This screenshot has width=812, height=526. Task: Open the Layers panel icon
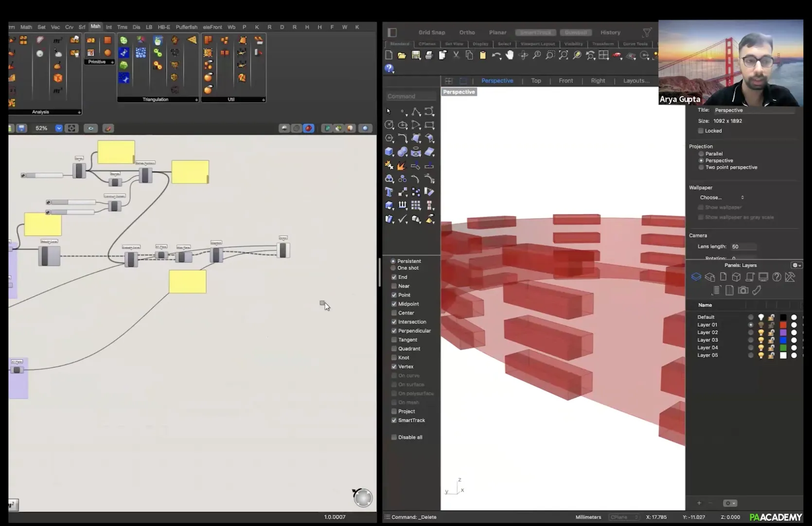[x=696, y=277]
